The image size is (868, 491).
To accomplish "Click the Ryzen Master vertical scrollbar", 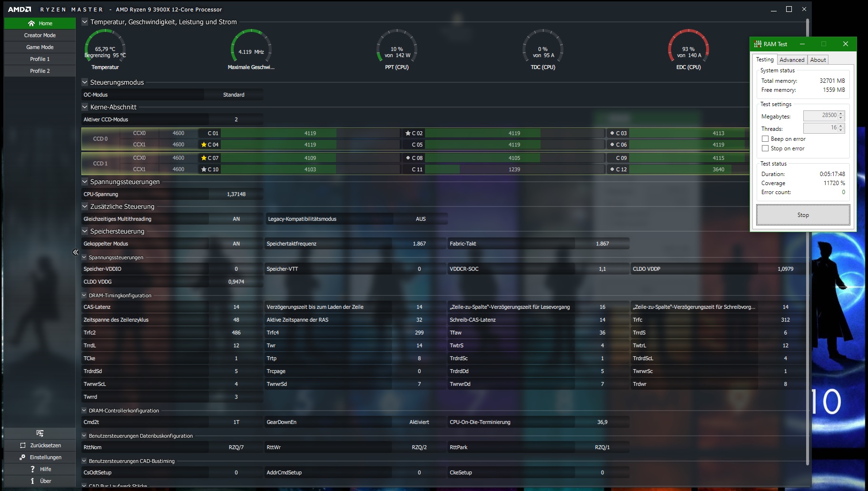I will [x=808, y=242].
